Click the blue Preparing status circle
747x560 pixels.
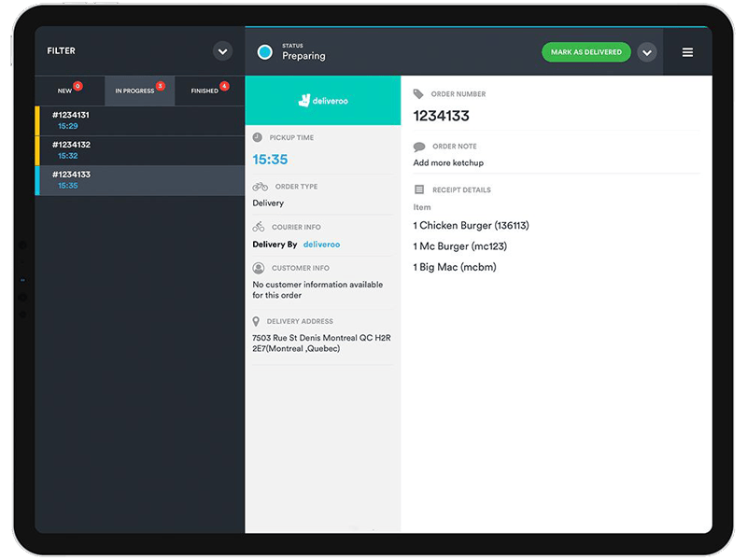pyautogui.click(x=265, y=52)
